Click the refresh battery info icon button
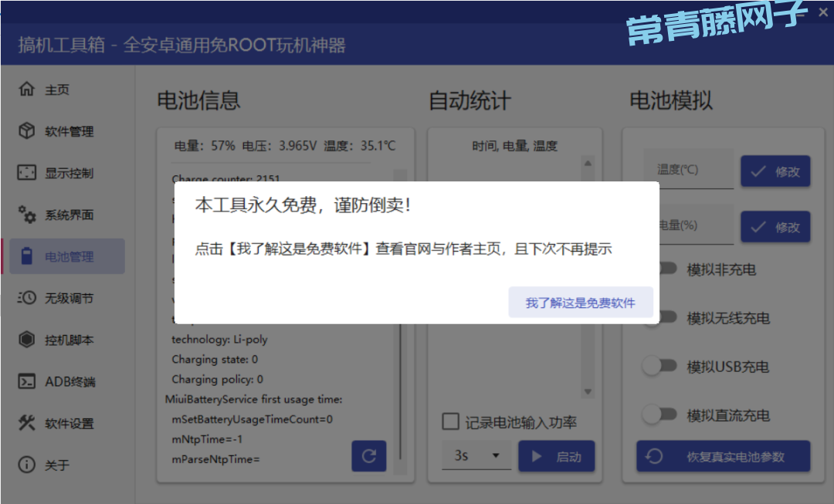Viewport: 834px width, 504px height. [368, 456]
